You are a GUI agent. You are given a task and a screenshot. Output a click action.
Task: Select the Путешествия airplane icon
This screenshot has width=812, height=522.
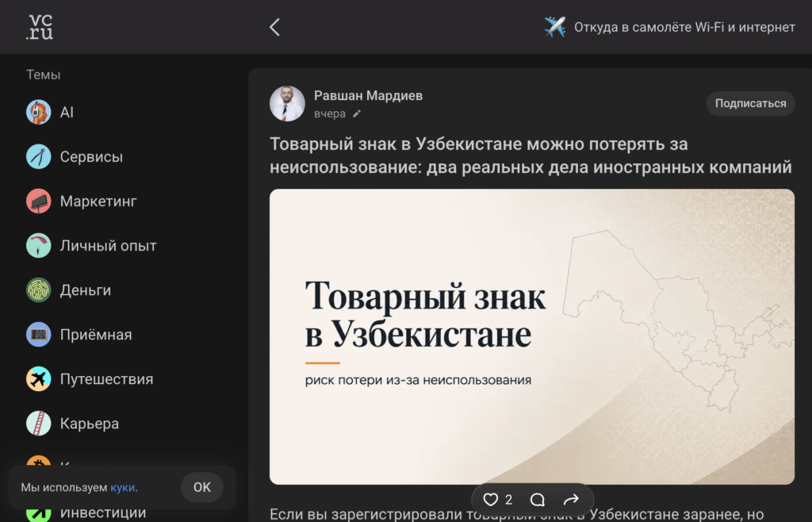39,379
